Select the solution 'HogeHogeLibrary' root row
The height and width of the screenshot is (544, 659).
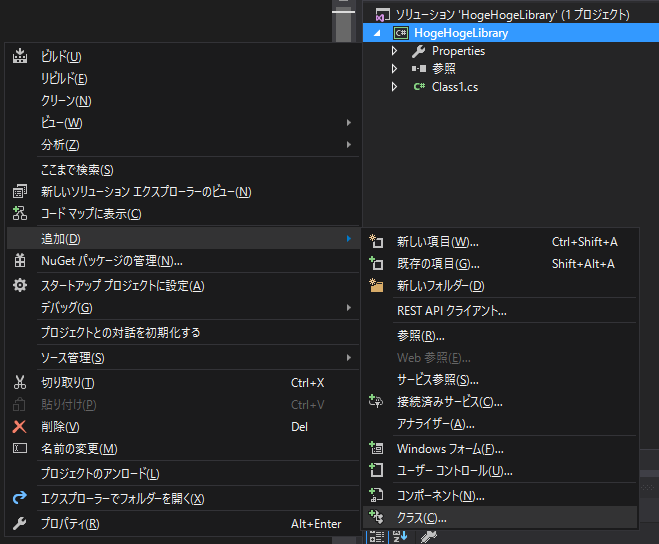tap(511, 15)
